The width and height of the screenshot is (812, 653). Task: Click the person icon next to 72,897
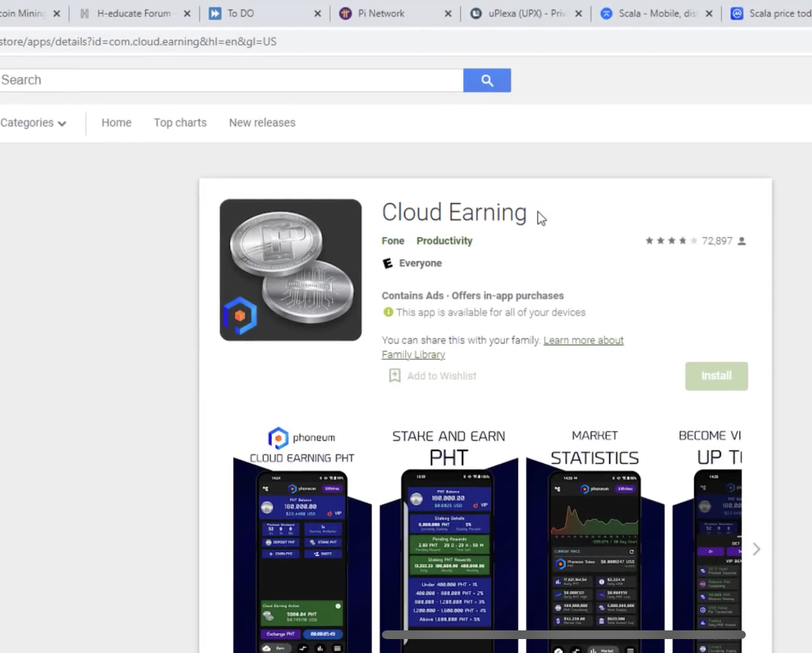(x=741, y=241)
